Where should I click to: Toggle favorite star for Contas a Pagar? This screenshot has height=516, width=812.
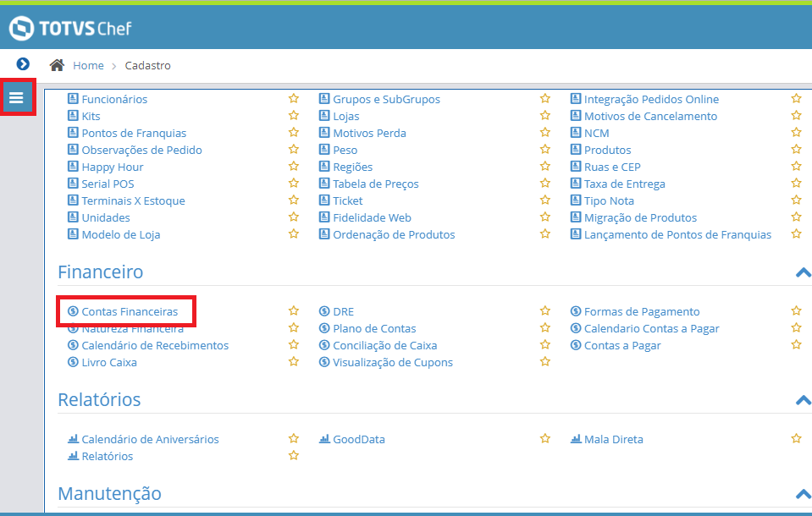point(797,344)
